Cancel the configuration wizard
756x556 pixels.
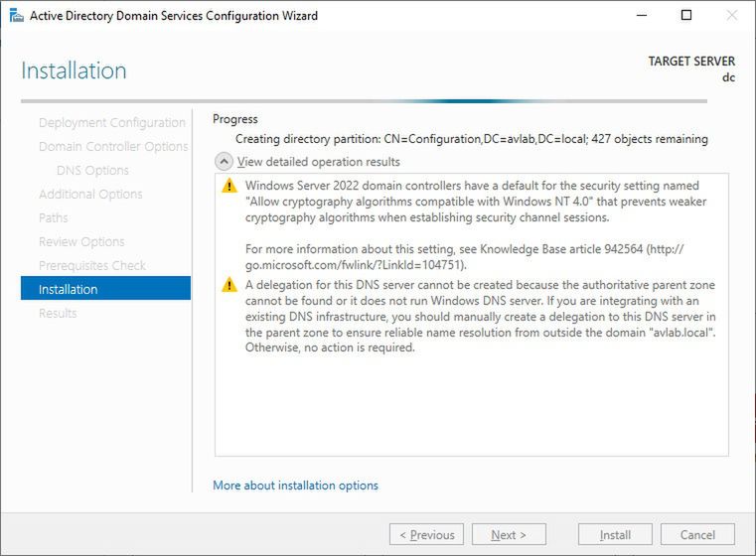tap(697, 534)
